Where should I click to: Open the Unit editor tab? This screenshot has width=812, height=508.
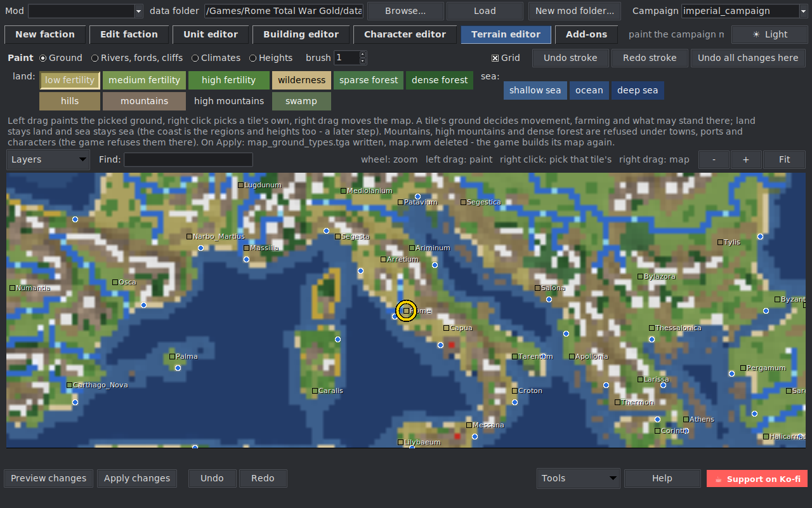[211, 34]
